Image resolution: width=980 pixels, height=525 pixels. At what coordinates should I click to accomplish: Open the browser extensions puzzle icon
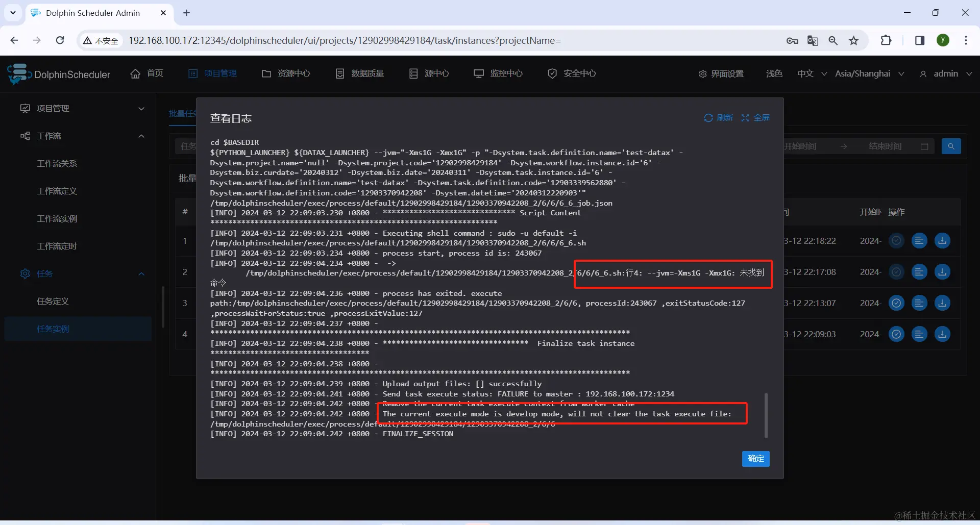coord(886,40)
